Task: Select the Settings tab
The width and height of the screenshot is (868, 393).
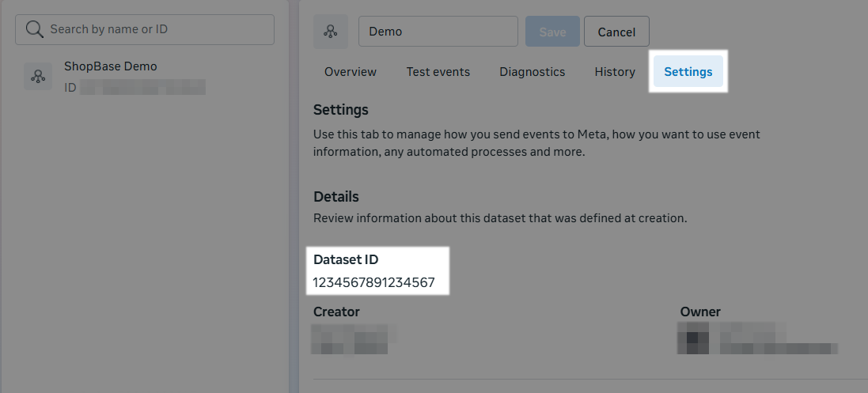Action: pos(688,72)
